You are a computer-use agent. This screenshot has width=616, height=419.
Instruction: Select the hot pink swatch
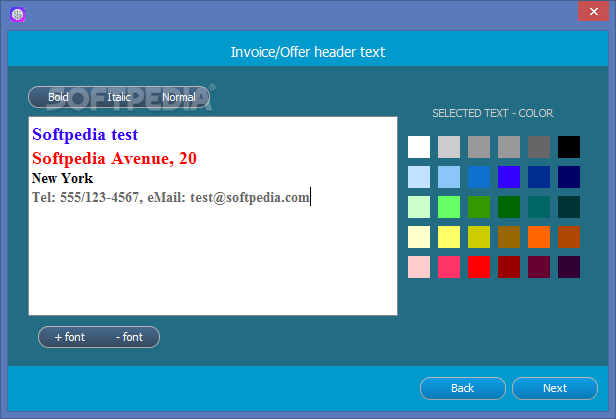click(x=449, y=267)
